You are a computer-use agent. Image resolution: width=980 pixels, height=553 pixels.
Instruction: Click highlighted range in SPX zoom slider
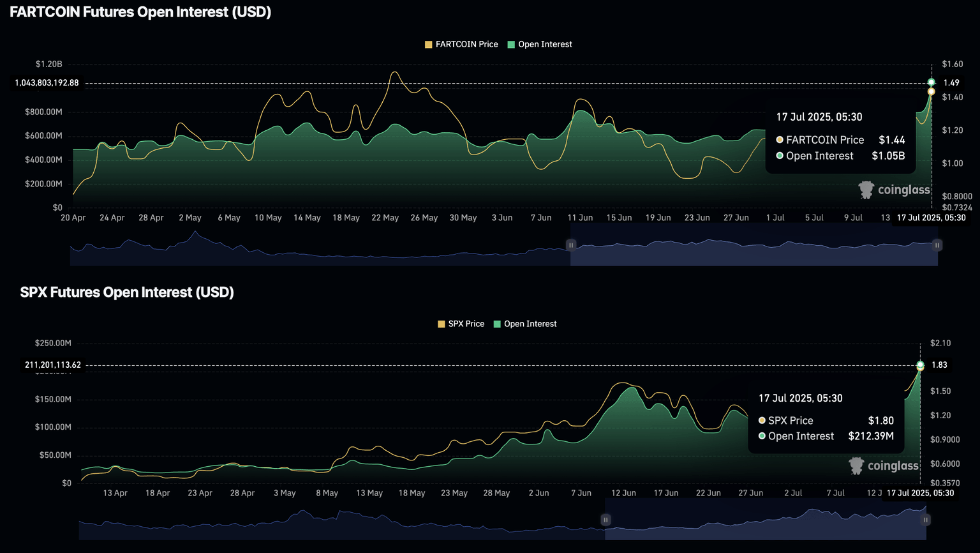(x=766, y=528)
